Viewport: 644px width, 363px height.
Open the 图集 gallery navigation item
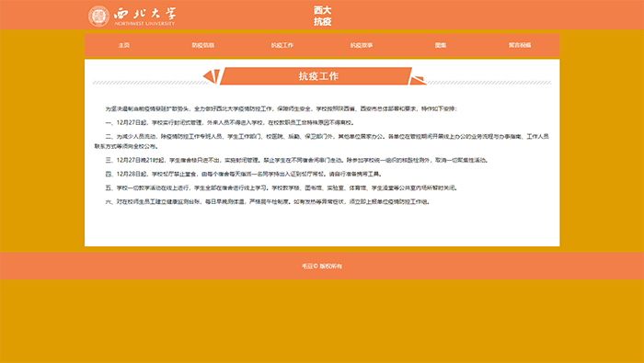(x=441, y=45)
